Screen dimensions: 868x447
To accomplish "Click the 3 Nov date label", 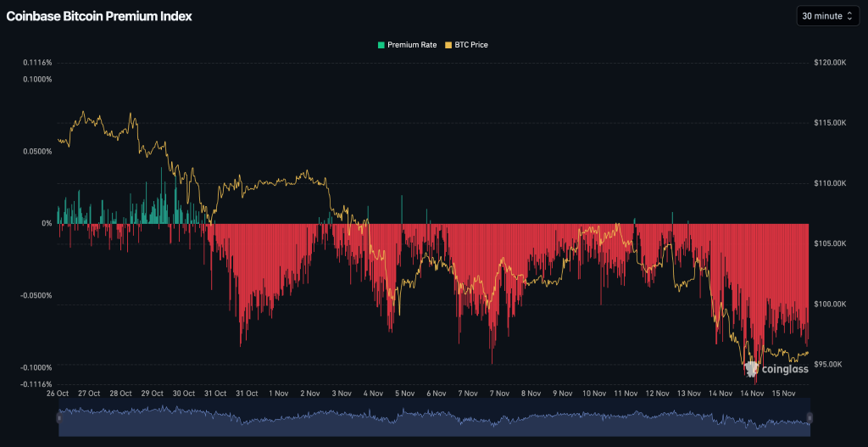I will [342, 394].
